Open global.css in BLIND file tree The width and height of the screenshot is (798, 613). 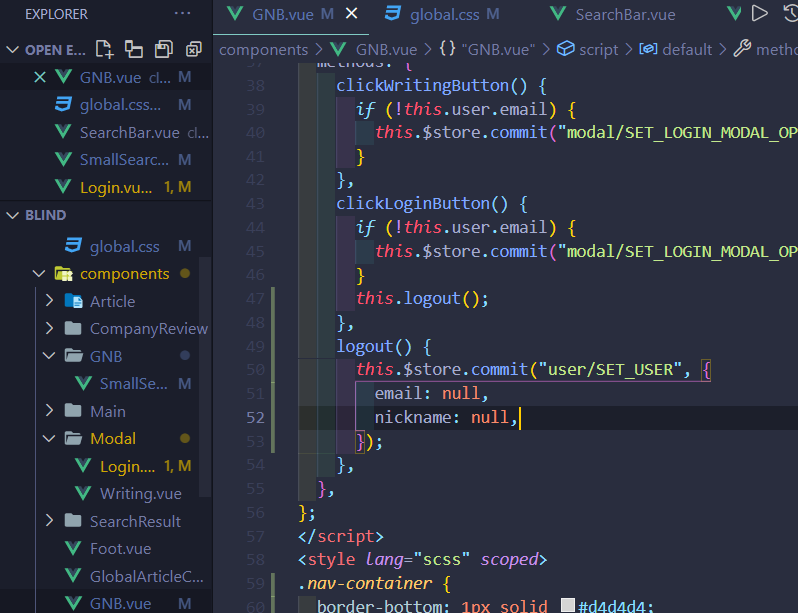point(106,246)
